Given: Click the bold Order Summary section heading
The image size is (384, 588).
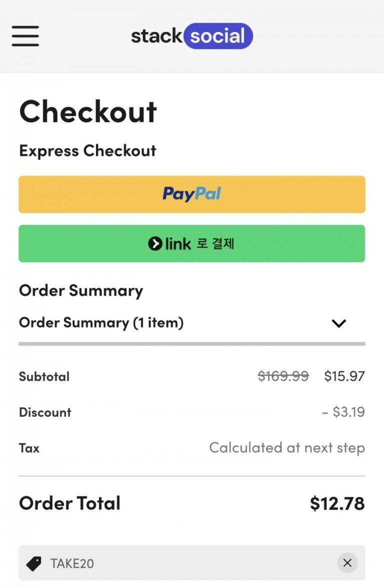Looking at the screenshot, I should 81,290.
